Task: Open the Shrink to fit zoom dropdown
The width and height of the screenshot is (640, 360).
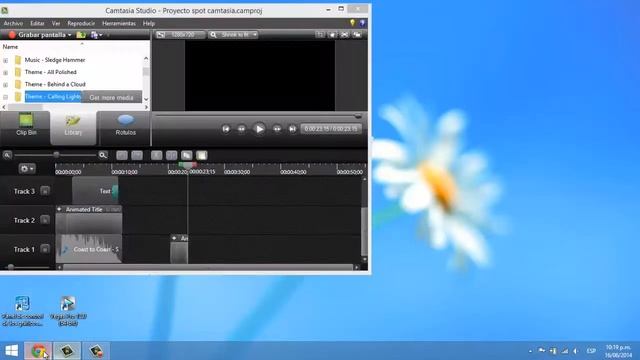Action: pos(233,35)
